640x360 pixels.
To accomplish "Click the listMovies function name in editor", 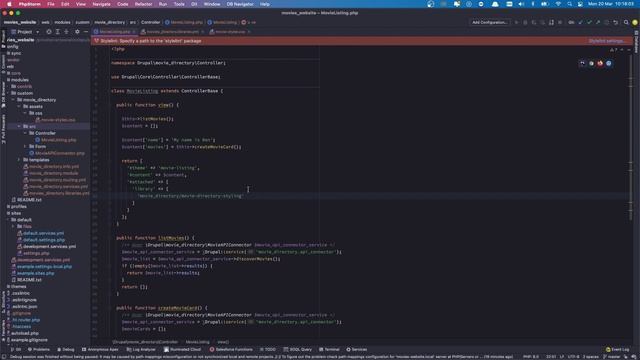I will click(171, 238).
